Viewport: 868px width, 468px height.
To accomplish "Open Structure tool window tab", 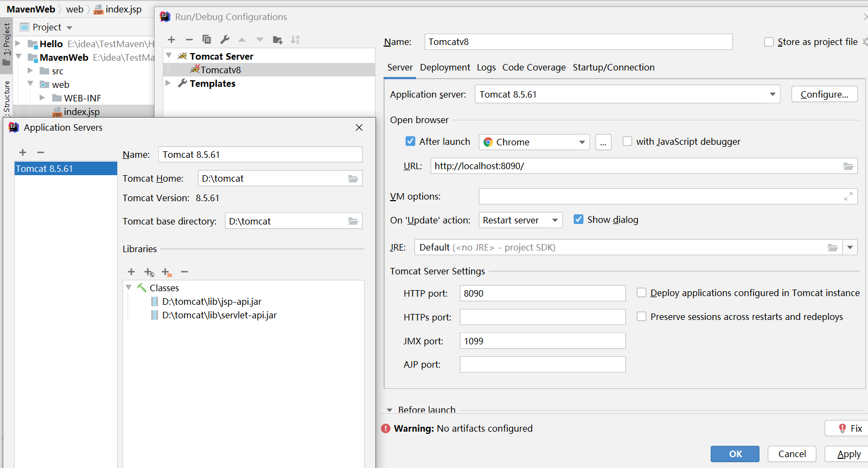I will [7, 98].
